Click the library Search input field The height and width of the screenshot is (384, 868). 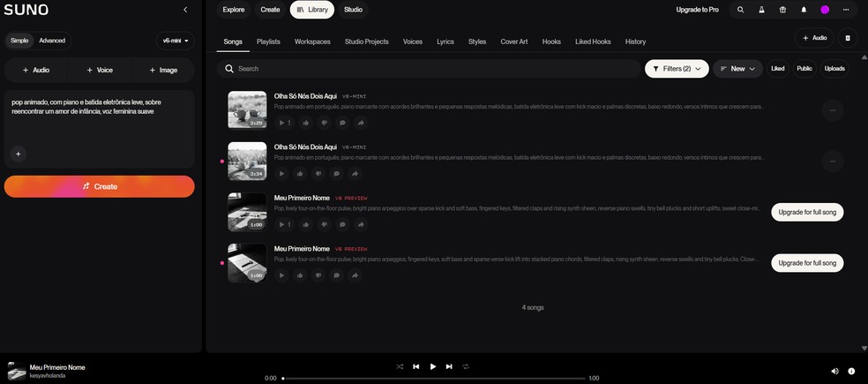429,69
